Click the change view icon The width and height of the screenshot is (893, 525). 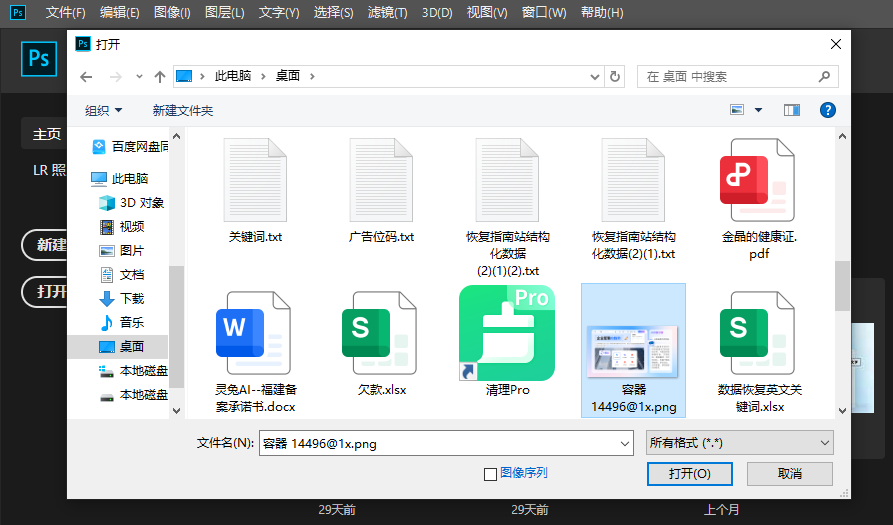pyautogui.click(x=737, y=110)
